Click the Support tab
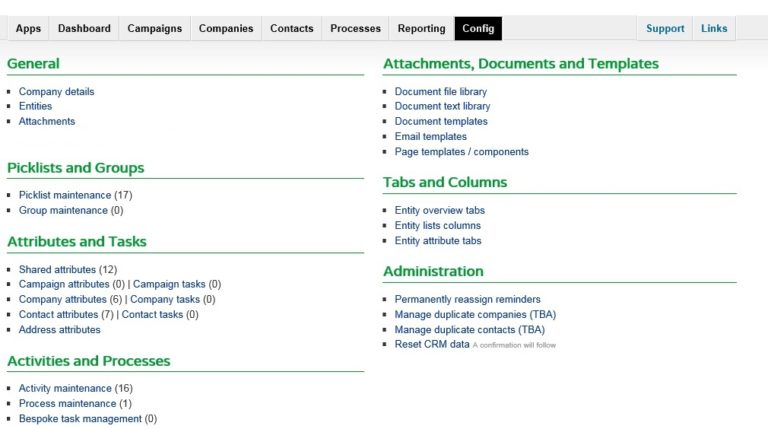 pos(665,29)
